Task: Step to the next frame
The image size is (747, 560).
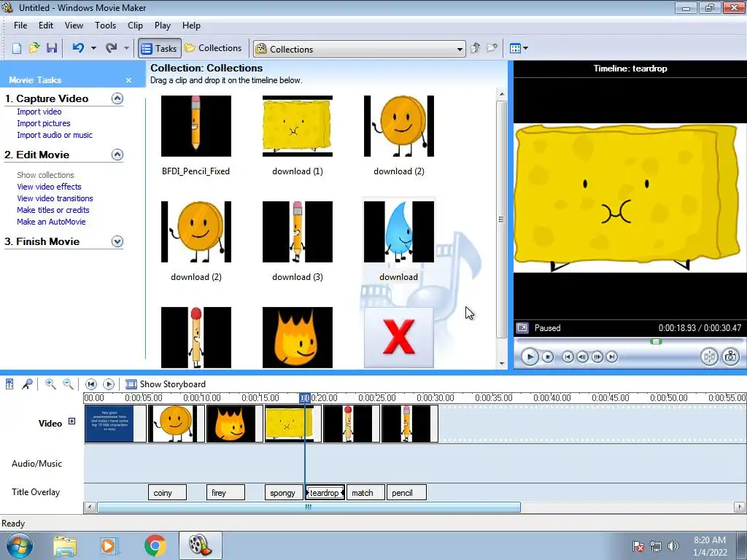Action: coord(597,357)
